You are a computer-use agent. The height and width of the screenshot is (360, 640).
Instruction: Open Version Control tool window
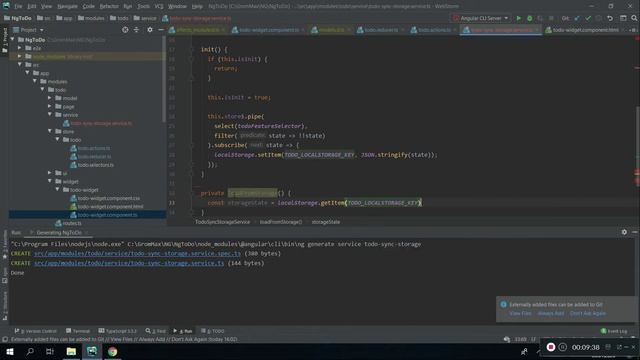pos(36,331)
